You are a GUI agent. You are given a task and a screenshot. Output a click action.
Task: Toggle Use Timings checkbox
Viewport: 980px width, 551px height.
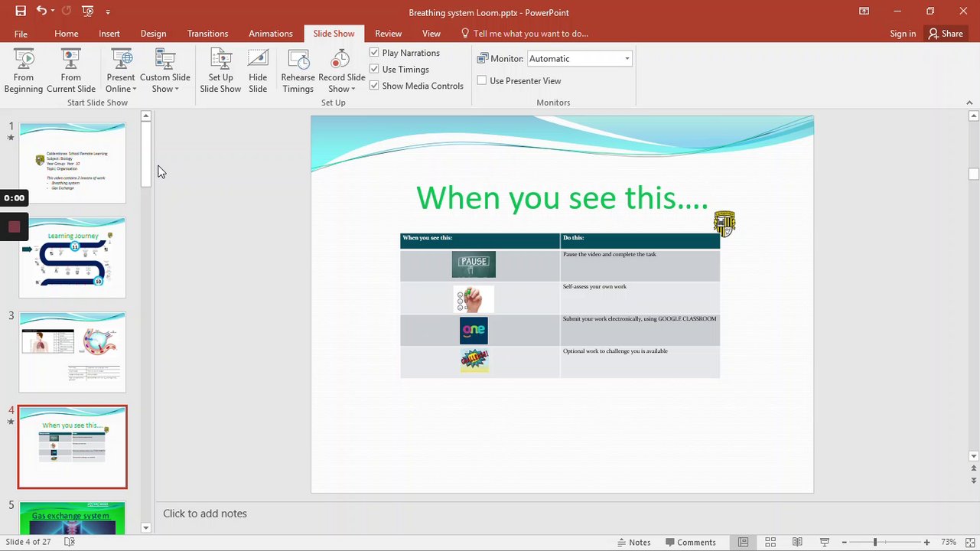[374, 70]
